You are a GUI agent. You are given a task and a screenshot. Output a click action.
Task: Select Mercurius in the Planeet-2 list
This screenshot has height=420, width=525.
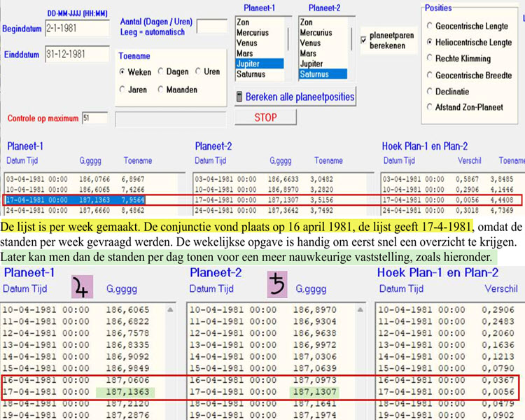pyautogui.click(x=323, y=32)
